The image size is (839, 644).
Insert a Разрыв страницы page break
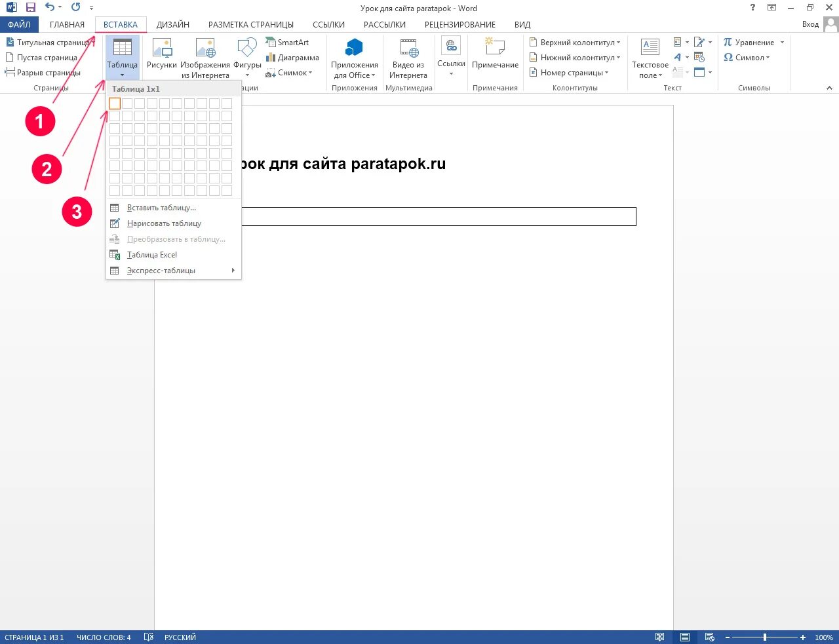point(43,72)
